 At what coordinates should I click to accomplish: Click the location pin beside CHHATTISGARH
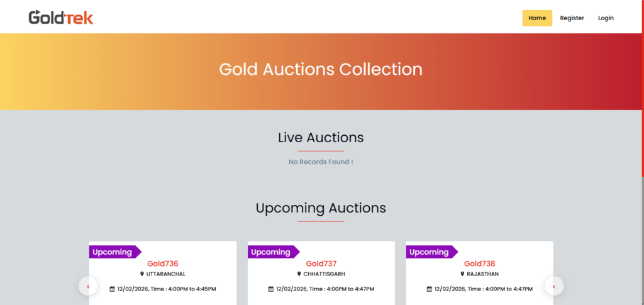coord(299,274)
